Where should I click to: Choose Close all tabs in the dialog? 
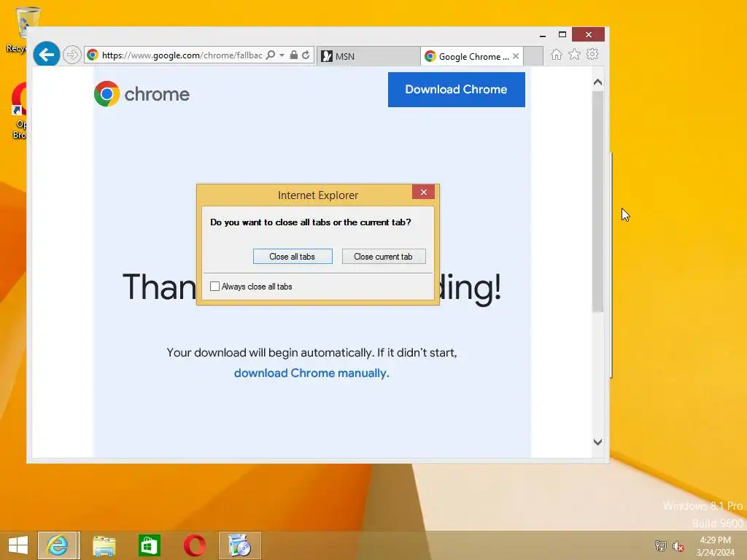pyautogui.click(x=293, y=256)
